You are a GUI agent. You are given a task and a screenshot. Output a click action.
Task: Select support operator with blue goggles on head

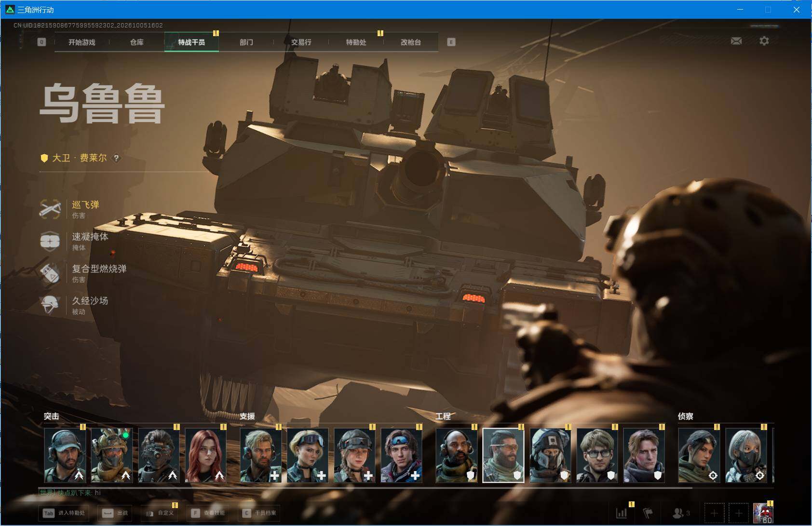tap(401, 456)
